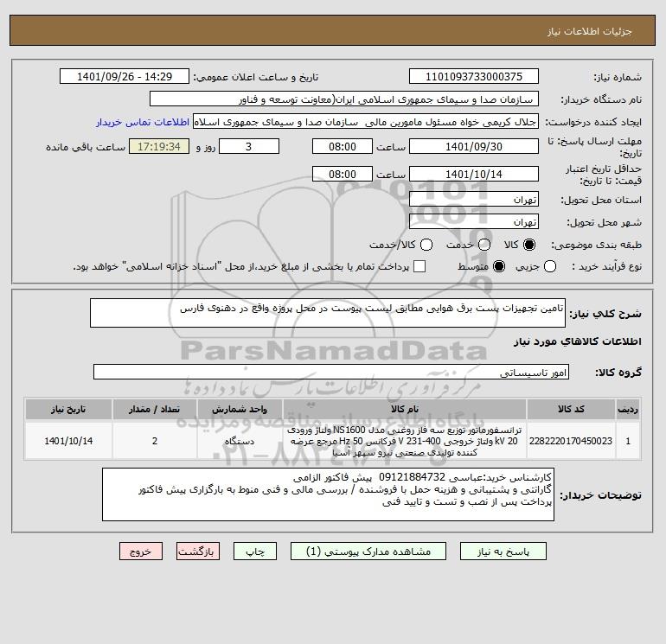Select the کالا/خدمت radio button
The width and height of the screenshot is (666, 644).
(426, 245)
